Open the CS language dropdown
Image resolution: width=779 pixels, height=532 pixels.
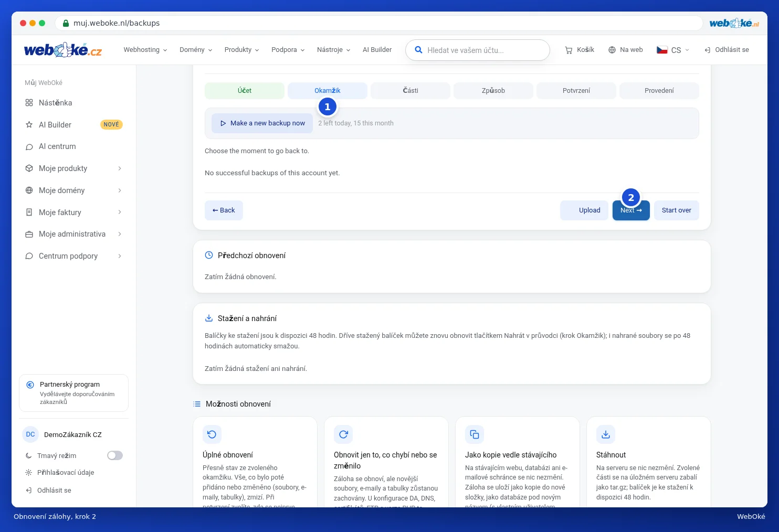point(673,50)
